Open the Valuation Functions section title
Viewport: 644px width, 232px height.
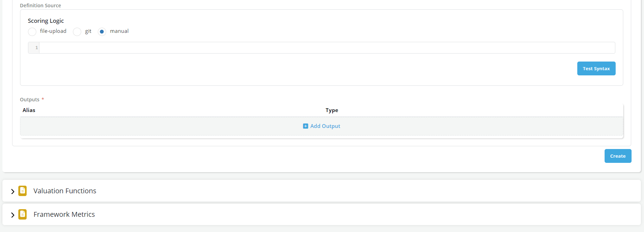[65, 191]
